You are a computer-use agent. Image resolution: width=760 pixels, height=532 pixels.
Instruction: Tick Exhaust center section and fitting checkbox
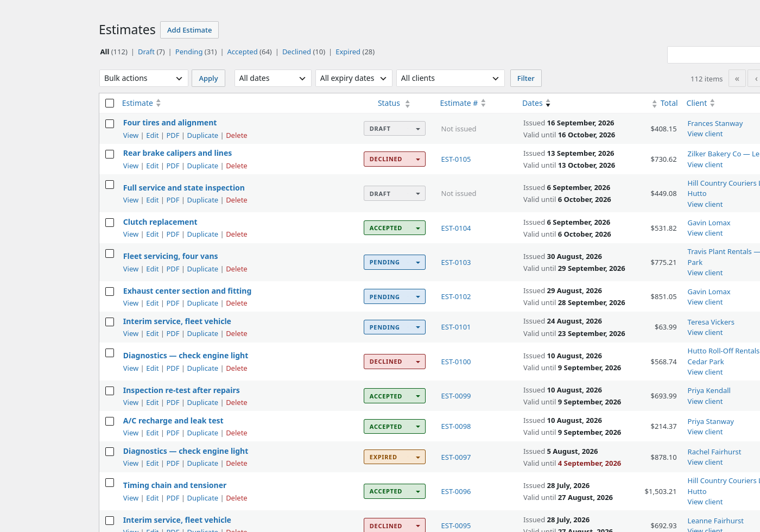[110, 292]
